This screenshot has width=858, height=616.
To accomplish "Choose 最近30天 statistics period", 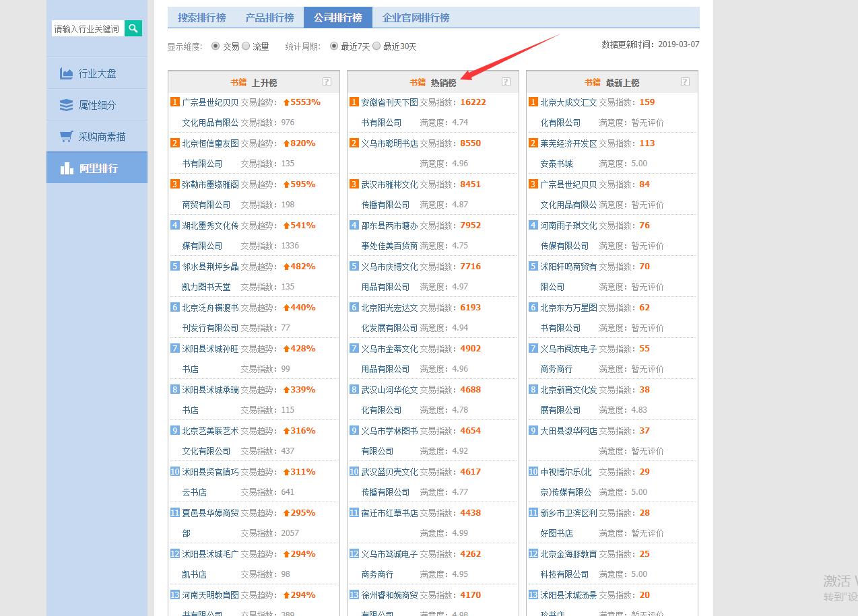I will coord(376,46).
